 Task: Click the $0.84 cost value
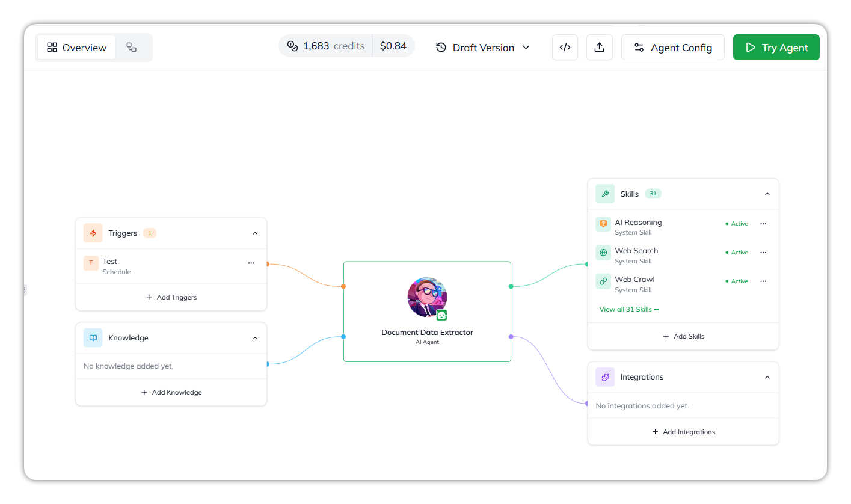coord(393,46)
